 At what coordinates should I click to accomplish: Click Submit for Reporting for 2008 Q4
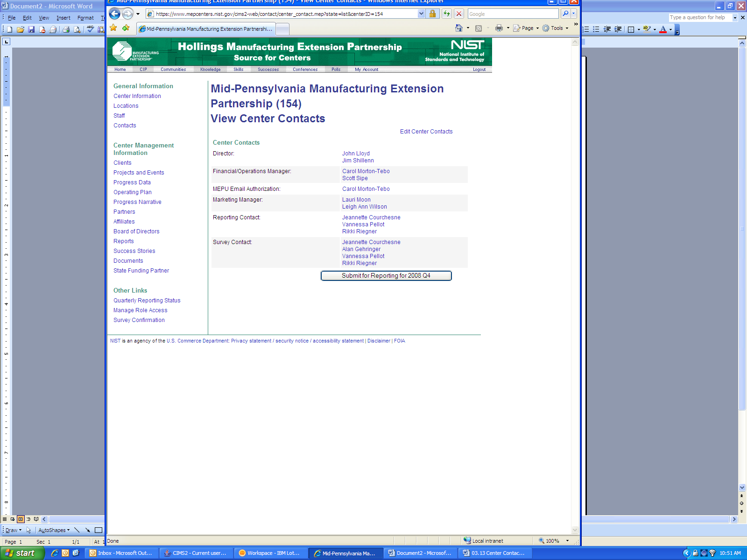click(x=386, y=276)
